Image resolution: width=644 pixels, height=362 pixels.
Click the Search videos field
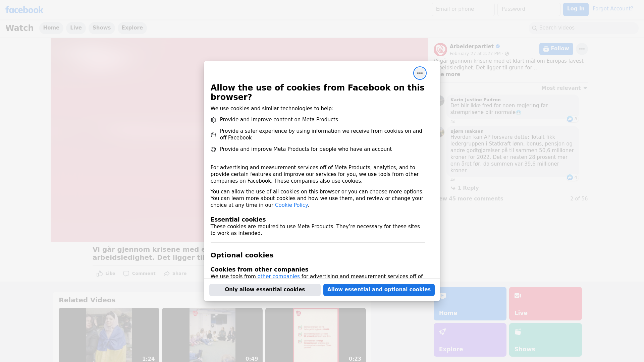click(584, 28)
